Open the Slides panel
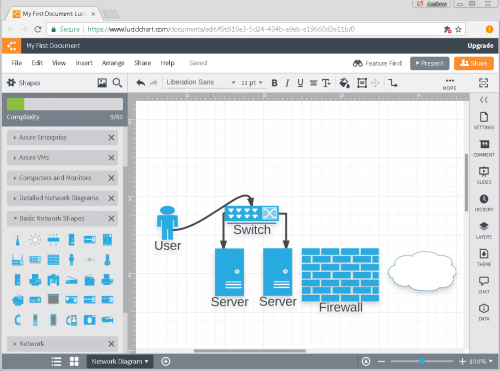Screen dimensions: 500x371 point(484,175)
